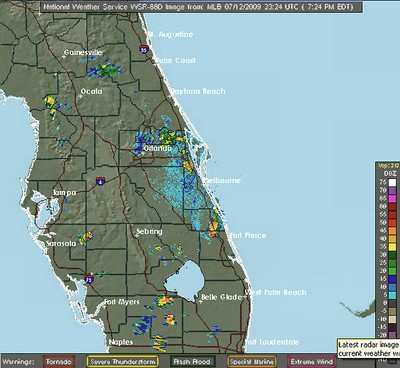Select the Sebring city label
The height and width of the screenshot is (368, 400).
[149, 231]
